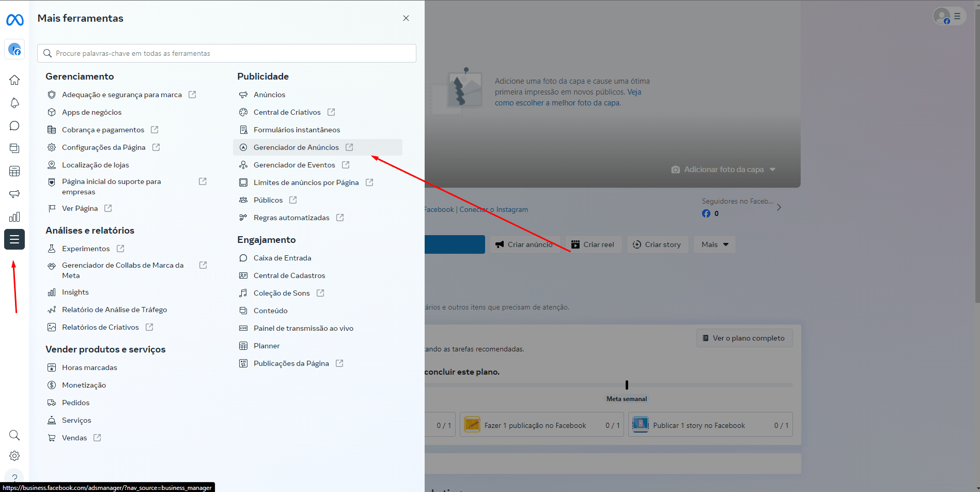Open Monetização tool

click(84, 385)
